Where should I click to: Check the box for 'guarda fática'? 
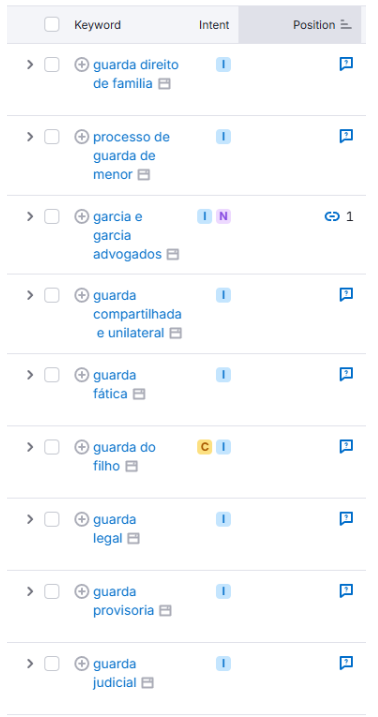click(52, 375)
